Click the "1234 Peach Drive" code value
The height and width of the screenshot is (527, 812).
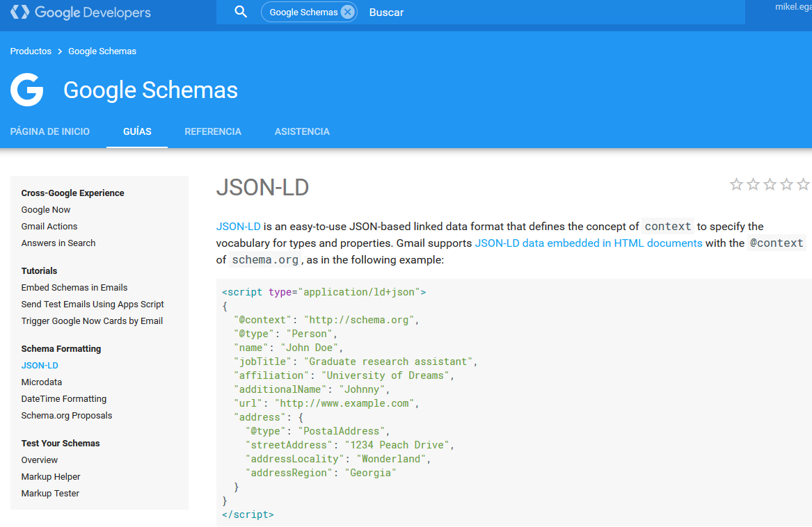(397, 445)
